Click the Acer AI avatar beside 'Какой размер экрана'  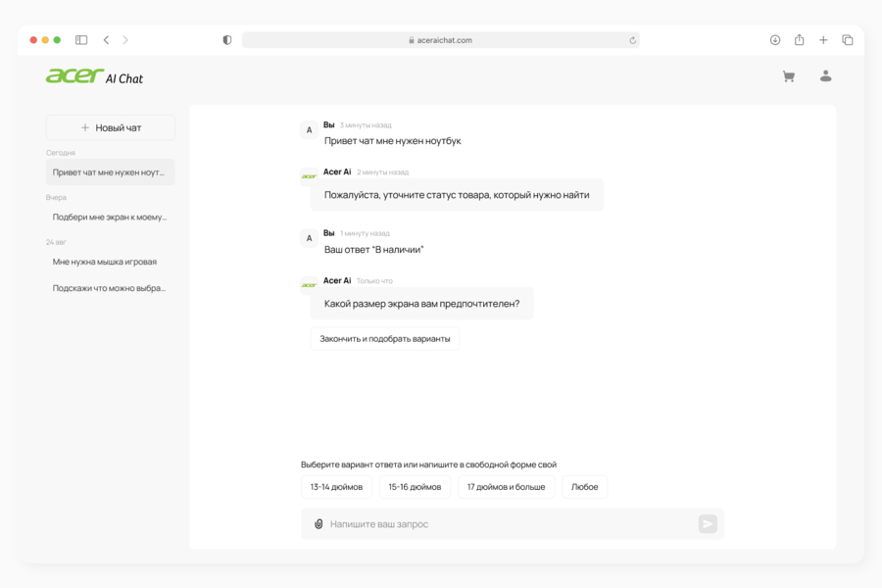[309, 285]
